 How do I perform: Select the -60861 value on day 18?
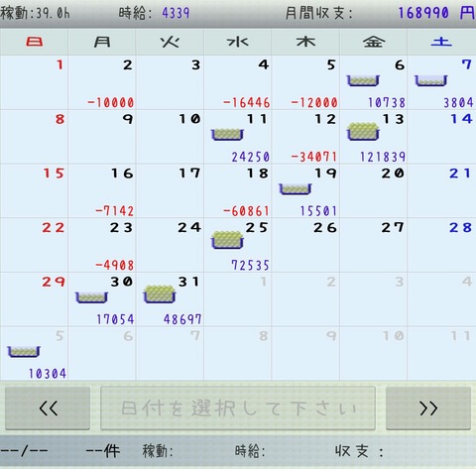(247, 211)
